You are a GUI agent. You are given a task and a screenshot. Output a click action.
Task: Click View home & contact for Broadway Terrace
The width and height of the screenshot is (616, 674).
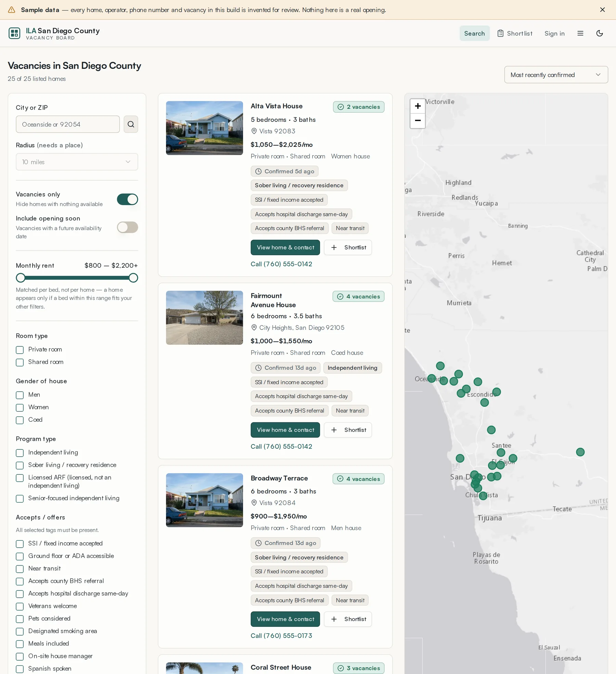pos(285,619)
